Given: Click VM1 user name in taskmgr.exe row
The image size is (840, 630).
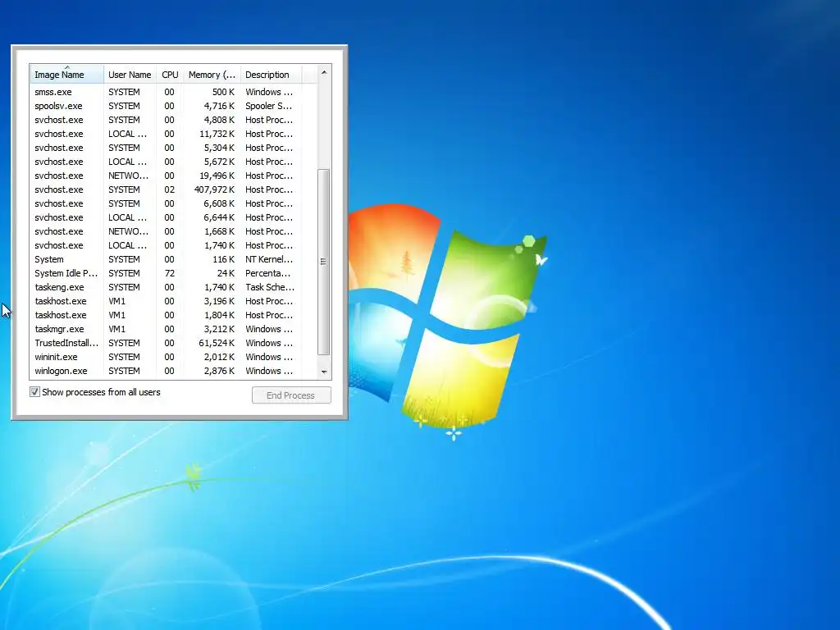Looking at the screenshot, I should tap(116, 329).
